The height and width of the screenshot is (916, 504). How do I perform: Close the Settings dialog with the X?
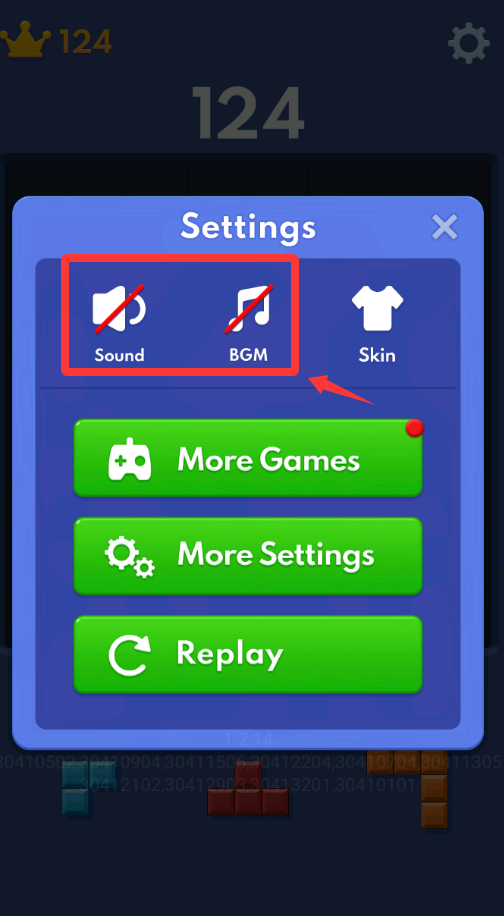[444, 227]
